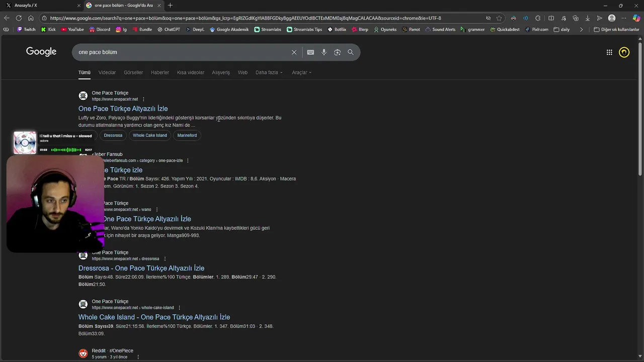Open the Google apps grid
The image size is (644, 362).
609,52
